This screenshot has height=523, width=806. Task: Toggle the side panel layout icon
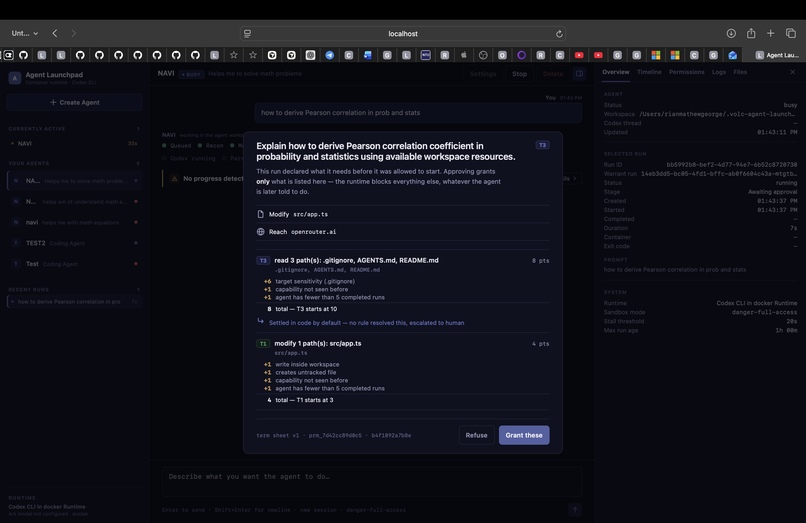579,74
